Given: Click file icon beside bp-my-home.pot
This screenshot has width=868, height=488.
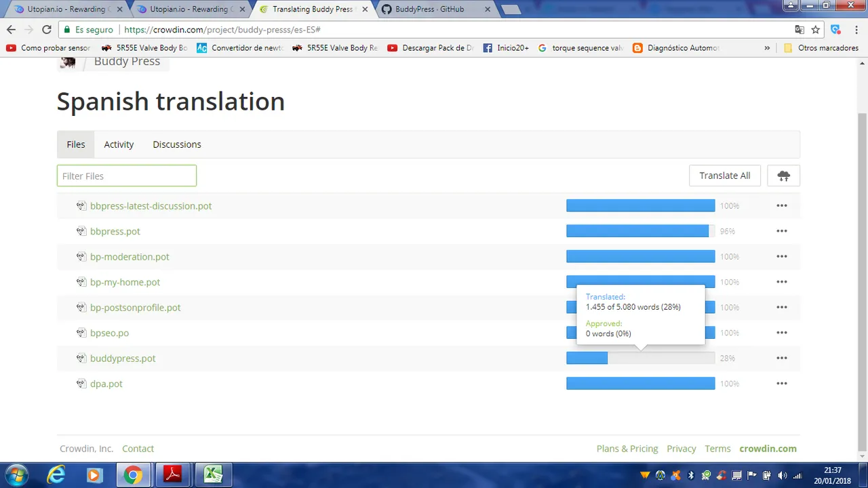Looking at the screenshot, I should (81, 282).
